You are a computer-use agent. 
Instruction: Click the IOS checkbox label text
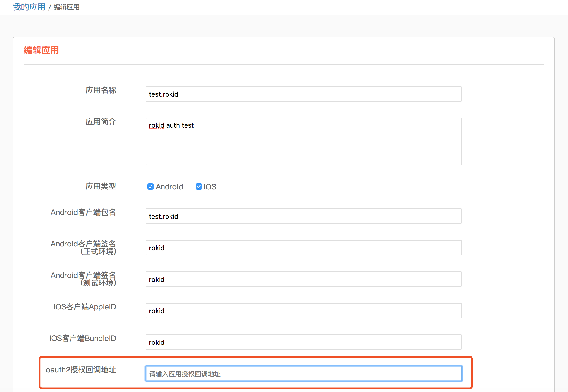coord(210,187)
